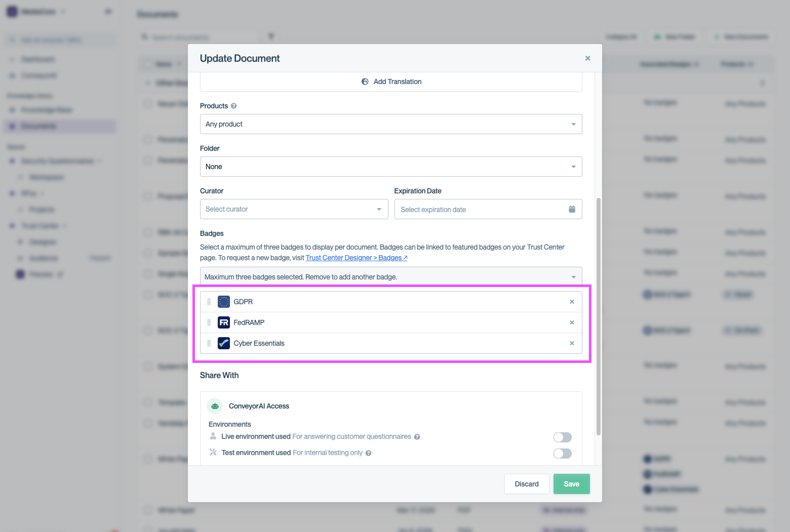Click the ConveyorAI Access icon

click(x=214, y=405)
